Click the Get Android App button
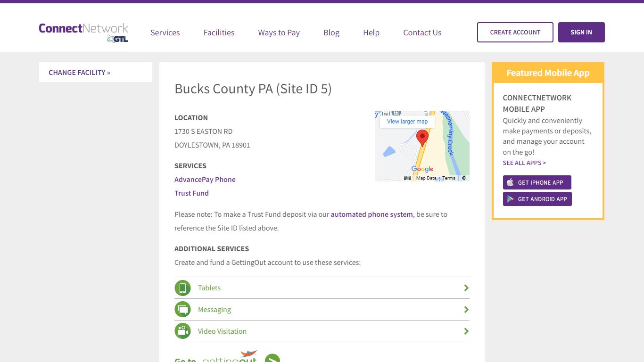The height and width of the screenshot is (362, 644). (537, 199)
